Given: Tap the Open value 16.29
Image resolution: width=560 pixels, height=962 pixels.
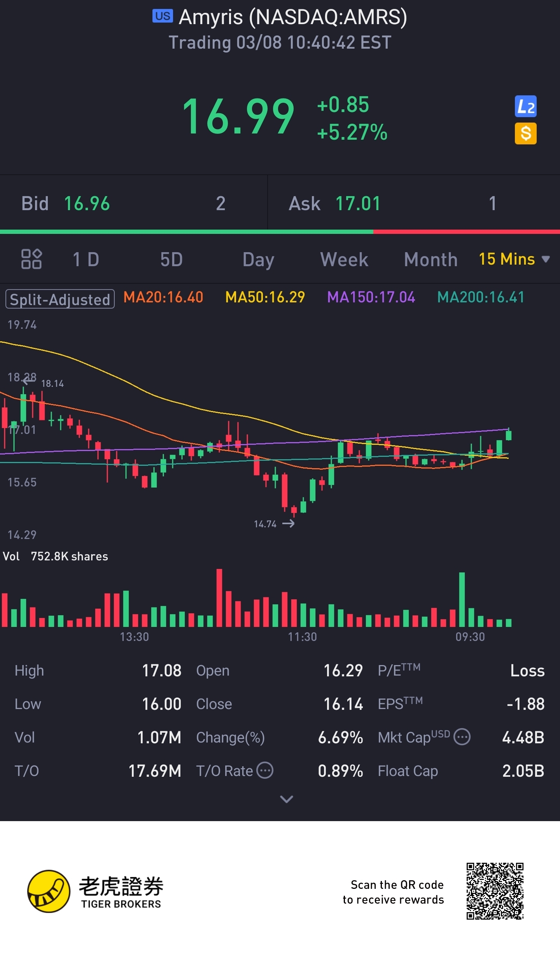Looking at the screenshot, I should [x=343, y=671].
